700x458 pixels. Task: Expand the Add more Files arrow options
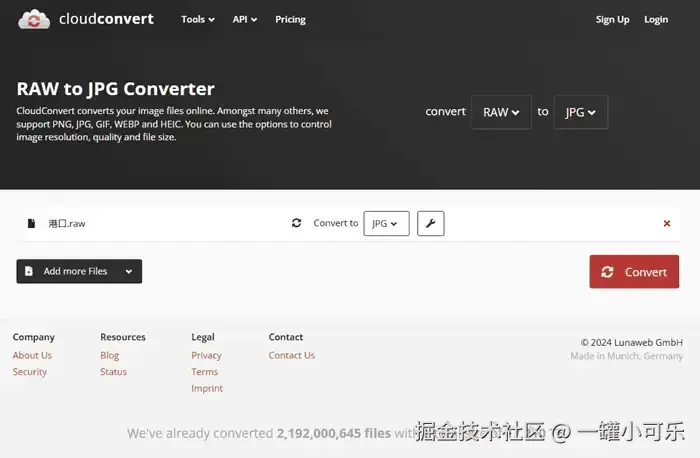[129, 271]
